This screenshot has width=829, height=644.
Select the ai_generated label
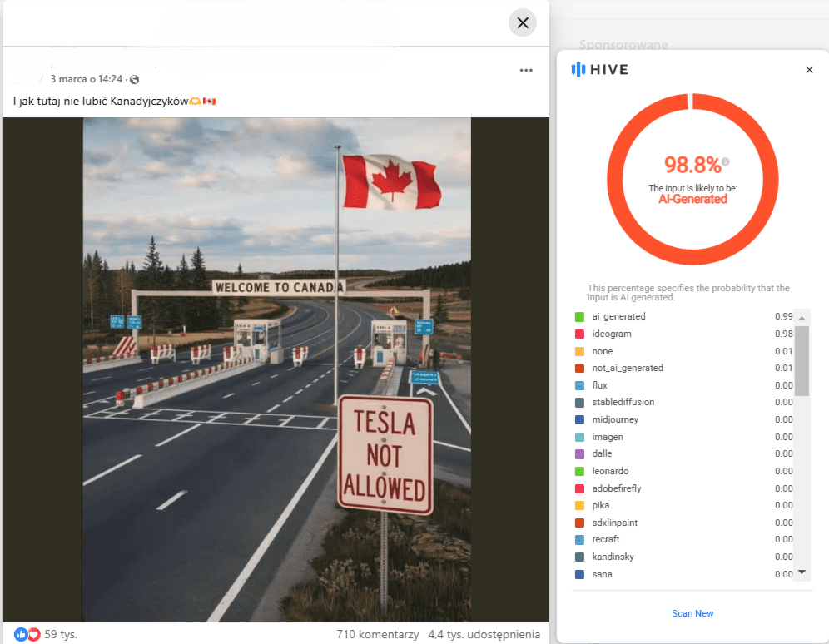click(x=618, y=316)
